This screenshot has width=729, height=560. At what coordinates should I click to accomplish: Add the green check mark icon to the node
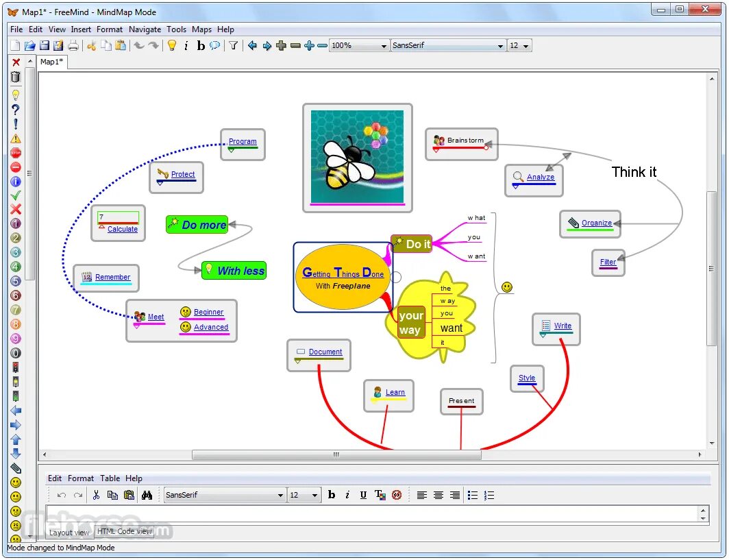pos(15,195)
